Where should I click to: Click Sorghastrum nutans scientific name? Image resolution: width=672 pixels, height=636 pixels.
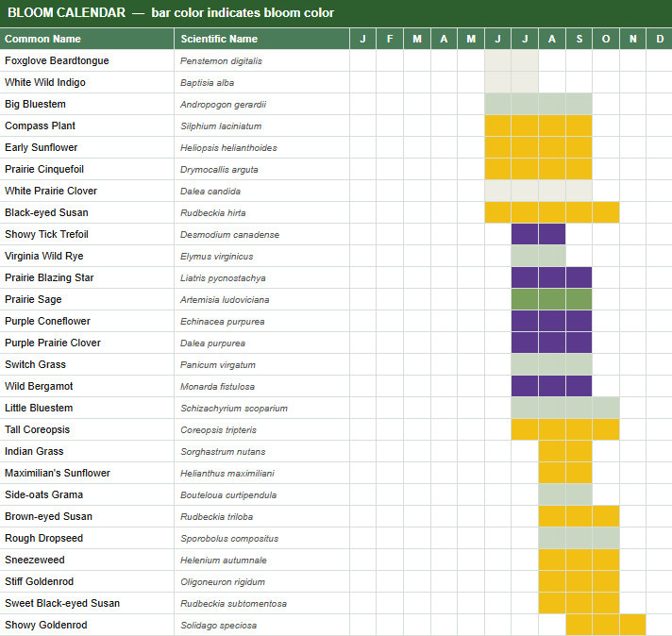pyautogui.click(x=261, y=452)
